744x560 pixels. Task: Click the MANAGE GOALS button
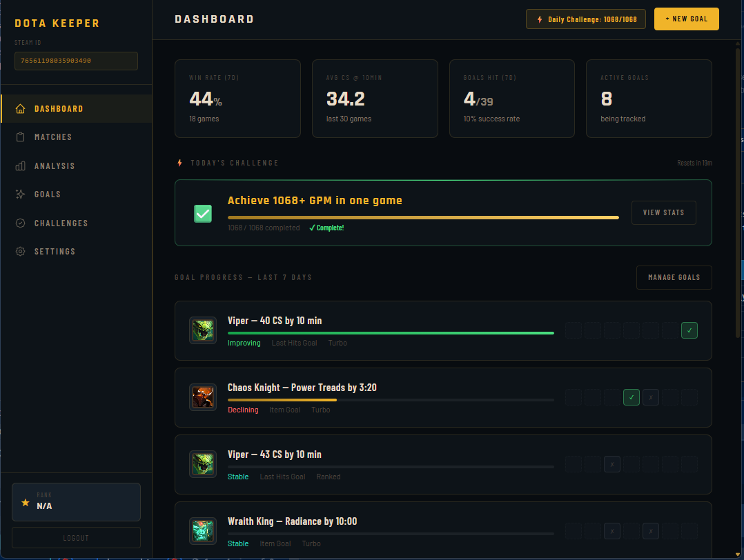[x=674, y=277]
